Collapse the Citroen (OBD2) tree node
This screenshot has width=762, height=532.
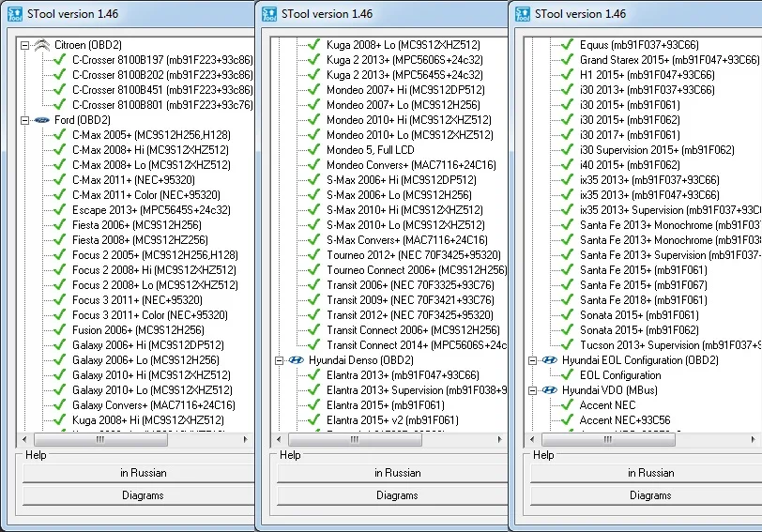click(24, 45)
